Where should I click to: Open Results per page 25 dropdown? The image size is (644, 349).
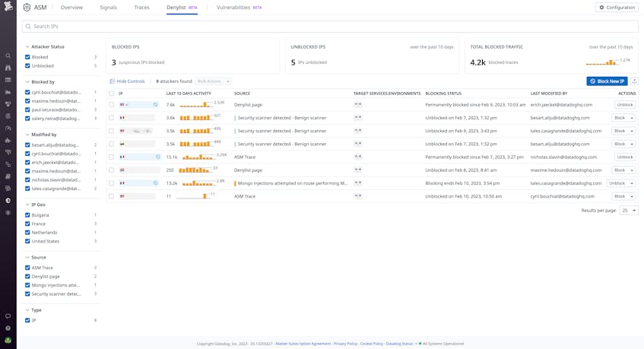[x=628, y=210]
